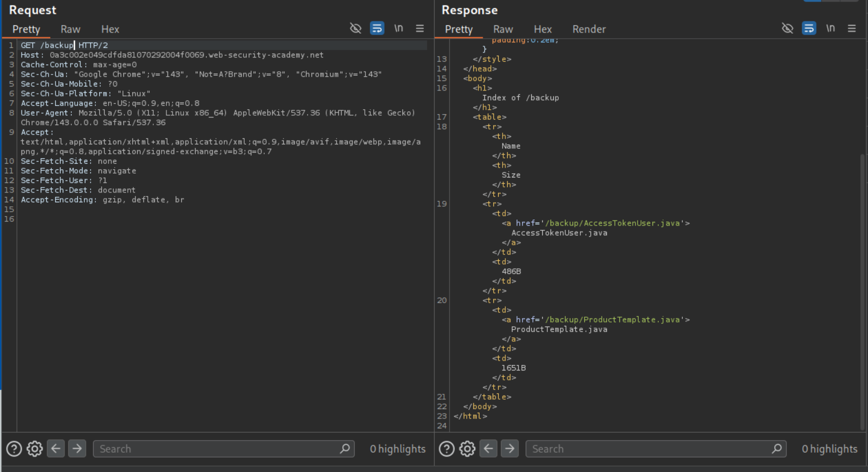The image size is (868, 472).
Task: Switch Response view to Render tab
Action: point(589,29)
